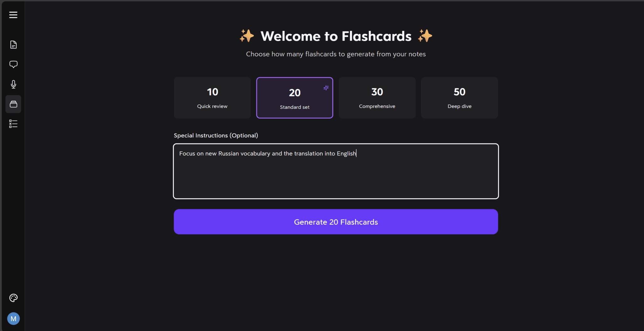Click the Generate 20 Flashcards button
Viewport: 644px width, 331px height.
click(335, 222)
